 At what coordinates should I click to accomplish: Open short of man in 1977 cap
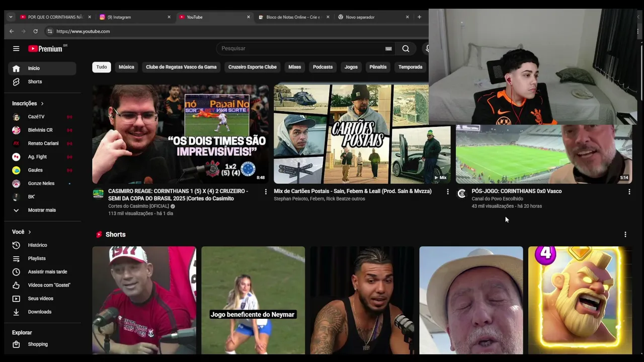tap(144, 300)
